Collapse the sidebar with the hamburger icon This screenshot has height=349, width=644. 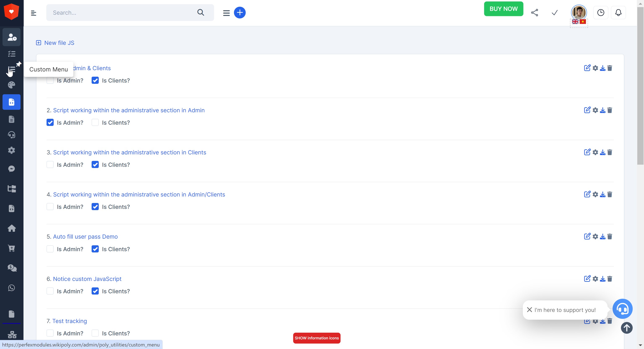pos(34,13)
